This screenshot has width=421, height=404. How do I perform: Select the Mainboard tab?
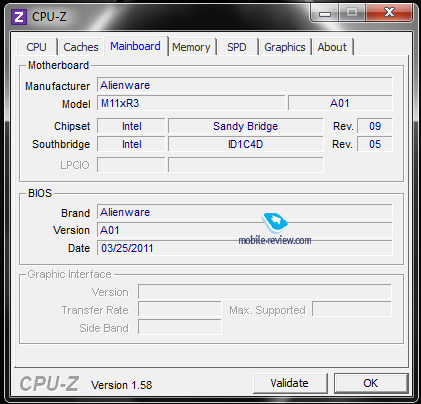[x=135, y=46]
